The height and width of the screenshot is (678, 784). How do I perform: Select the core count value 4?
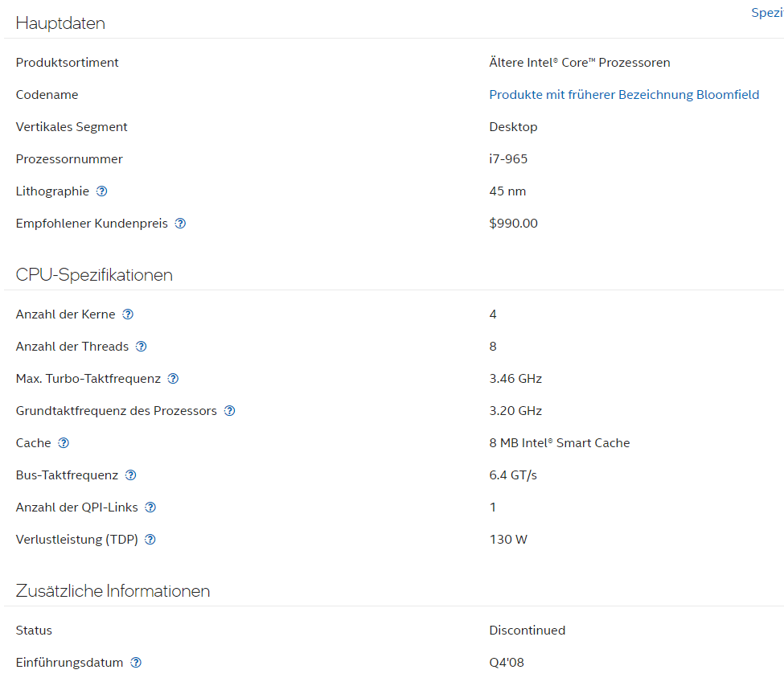pyautogui.click(x=493, y=314)
